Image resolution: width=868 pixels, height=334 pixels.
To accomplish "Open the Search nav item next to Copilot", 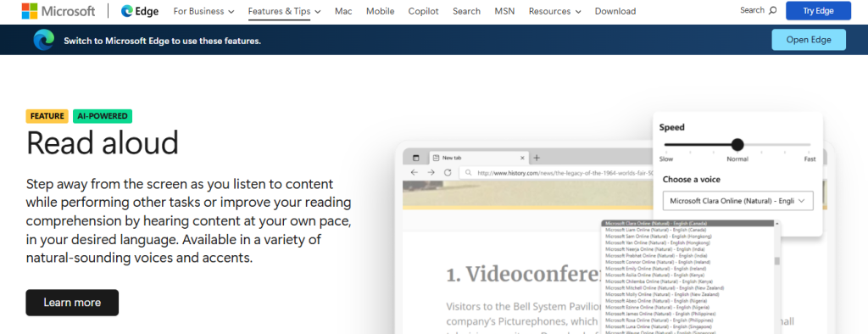I will pos(467,11).
